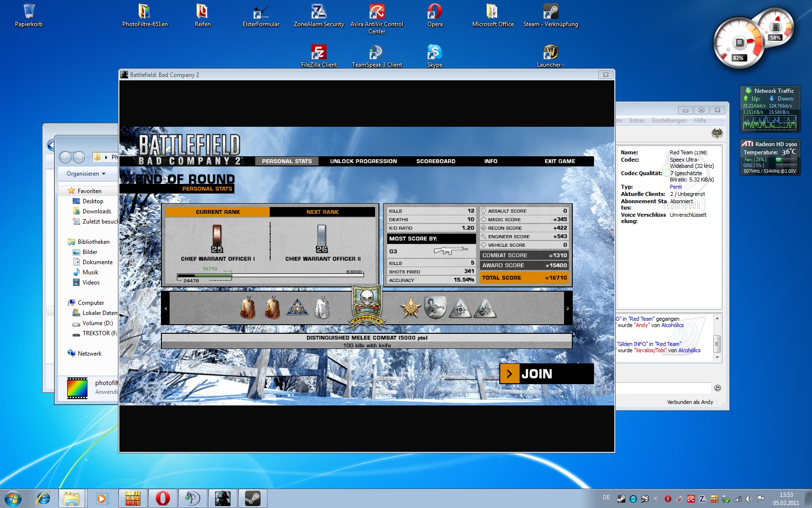The height and width of the screenshot is (508, 812).
Task: Open Einstellungen menu in TeamSpeak
Action: [x=668, y=120]
